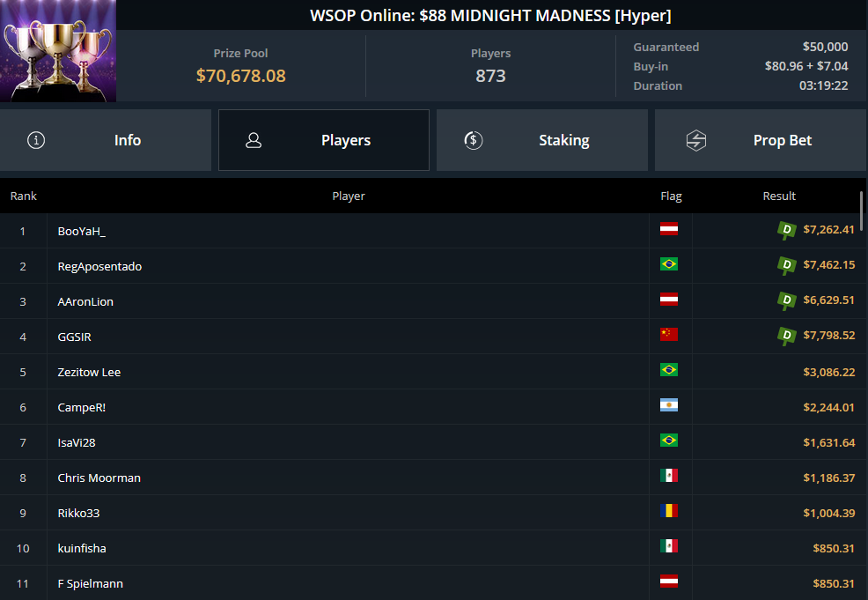Click the Argentina flag in CampeR!'s row
The width and height of the screenshot is (868, 600).
point(669,405)
